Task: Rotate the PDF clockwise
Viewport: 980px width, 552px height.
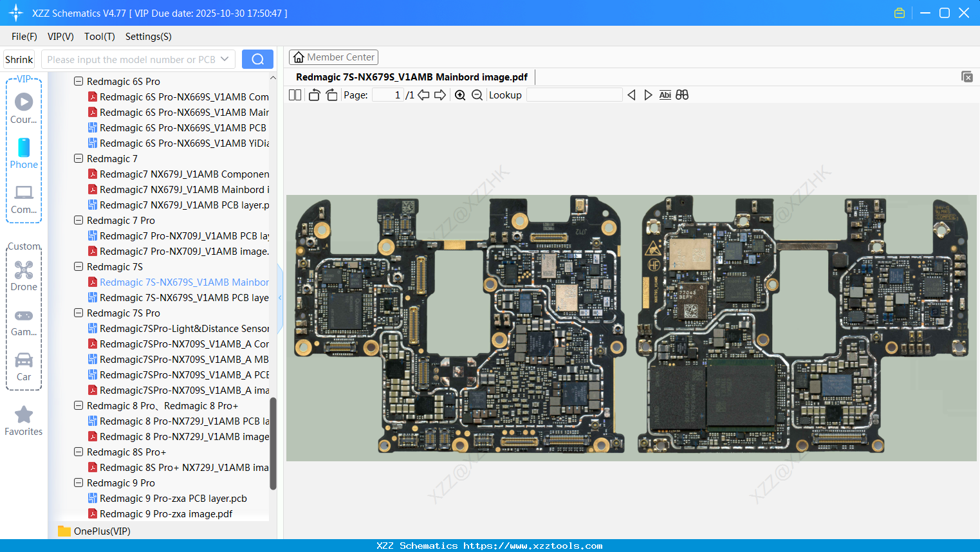Action: [331, 95]
